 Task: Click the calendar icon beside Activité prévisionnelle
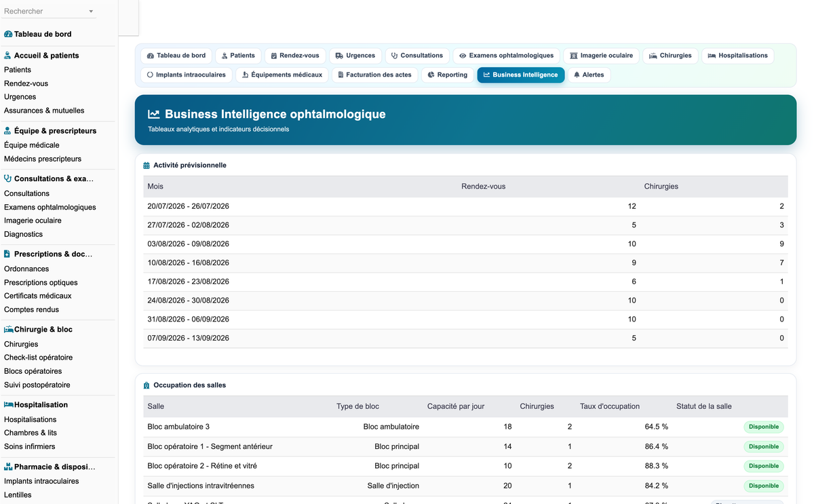(147, 166)
